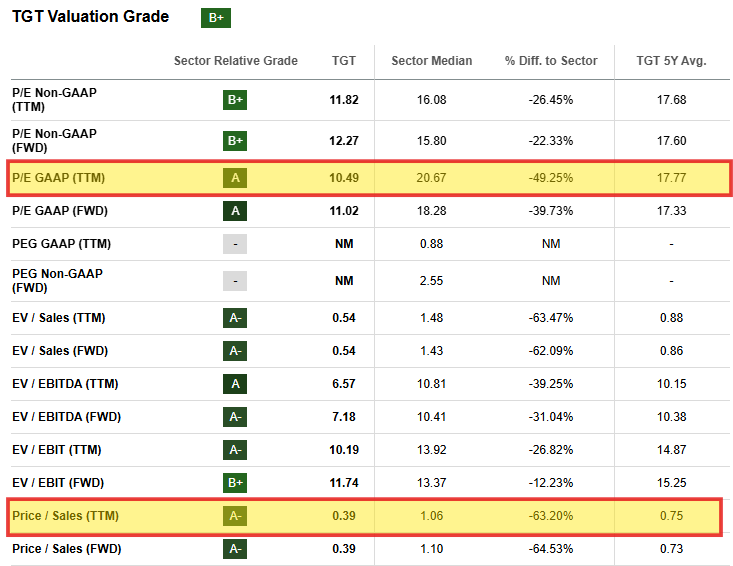Select the P/E Non-GAAP (FWD) row label
Screen dimensions: 733x566
pos(54,141)
